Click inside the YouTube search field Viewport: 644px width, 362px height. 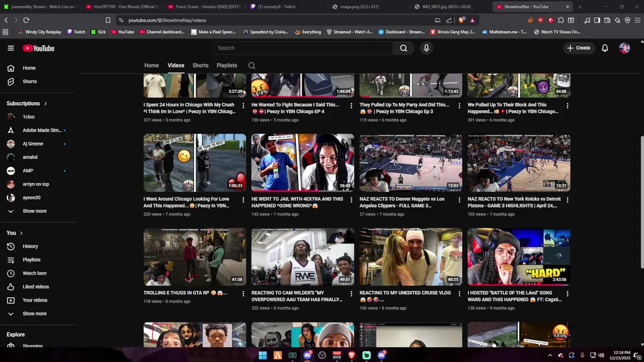click(x=303, y=48)
